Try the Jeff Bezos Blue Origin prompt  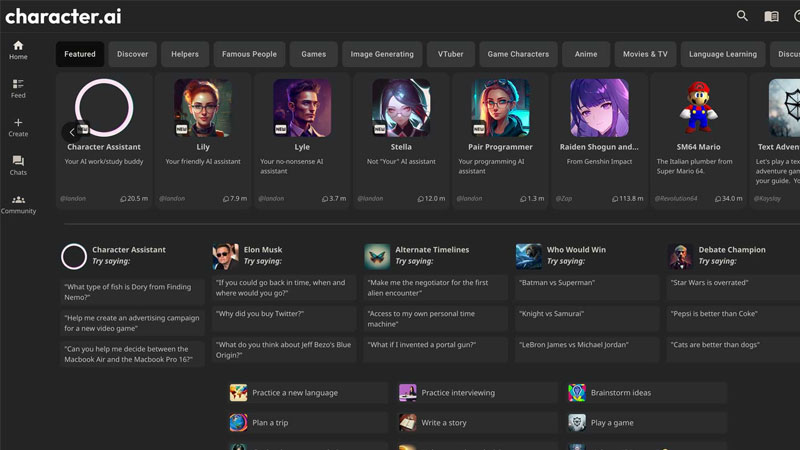point(284,350)
